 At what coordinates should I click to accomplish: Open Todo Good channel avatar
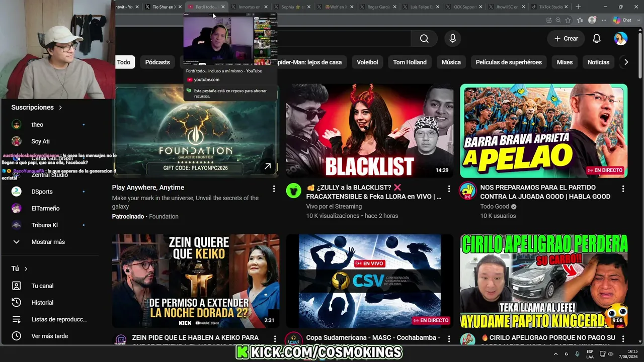pyautogui.click(x=468, y=191)
